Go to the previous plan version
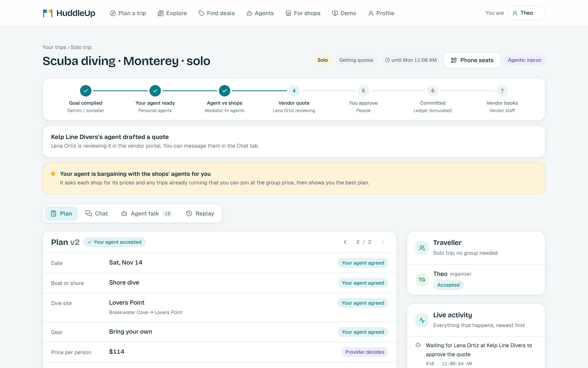This screenshot has width=588, height=368. (x=345, y=242)
